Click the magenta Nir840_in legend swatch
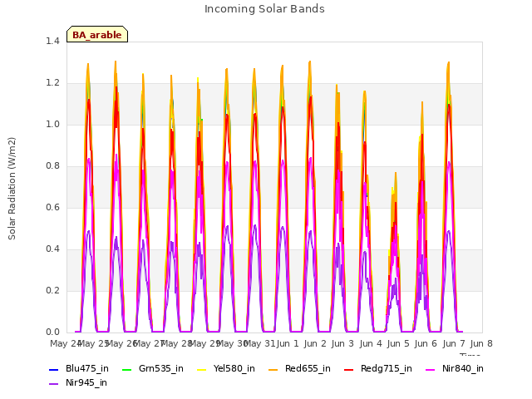 (x=431, y=369)
